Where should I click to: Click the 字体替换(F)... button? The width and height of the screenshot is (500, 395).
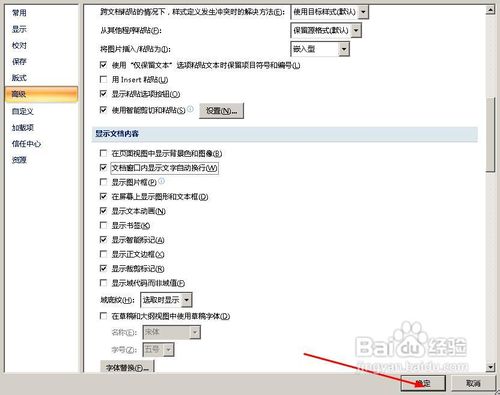point(127,367)
